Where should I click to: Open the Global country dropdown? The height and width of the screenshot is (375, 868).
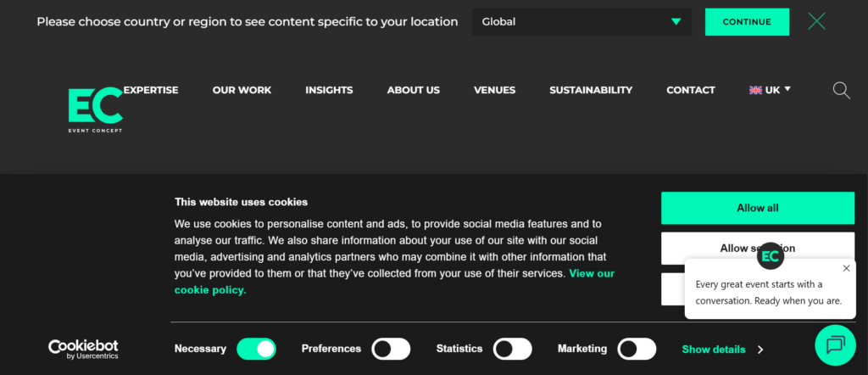581,22
